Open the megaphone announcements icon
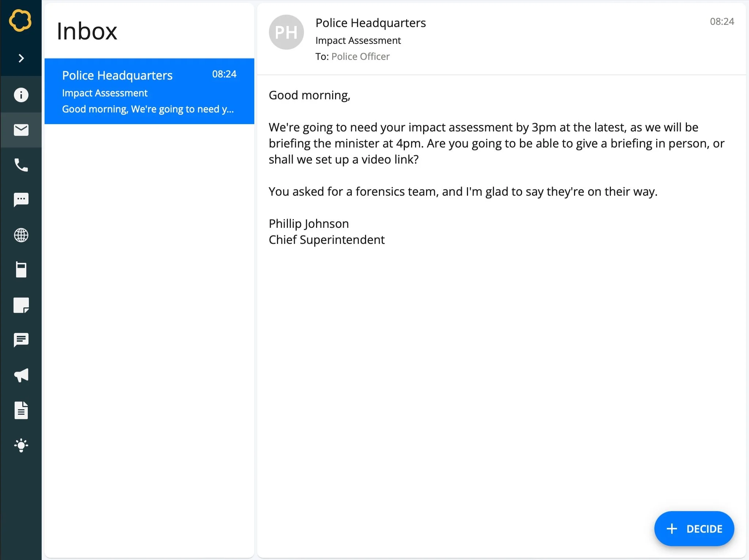 tap(21, 375)
